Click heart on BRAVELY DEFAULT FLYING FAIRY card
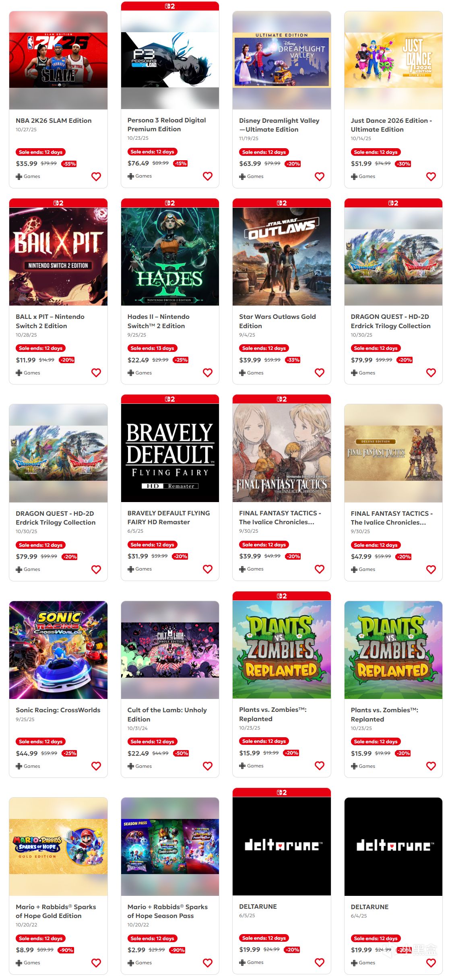The width and height of the screenshot is (450, 980). click(208, 569)
